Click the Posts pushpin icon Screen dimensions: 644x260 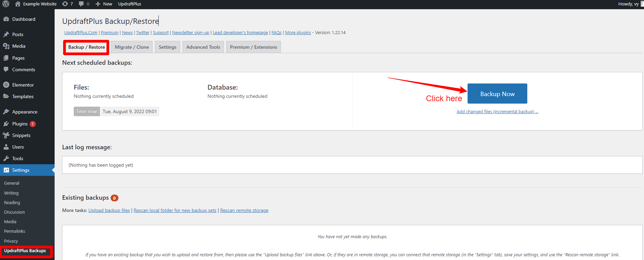coord(6,34)
